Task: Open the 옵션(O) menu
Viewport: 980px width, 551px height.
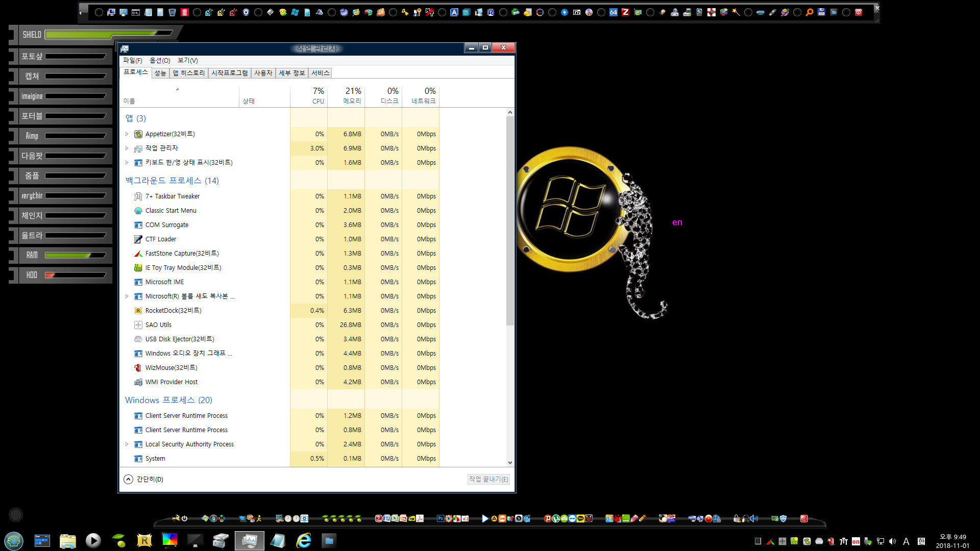Action: coord(160,60)
